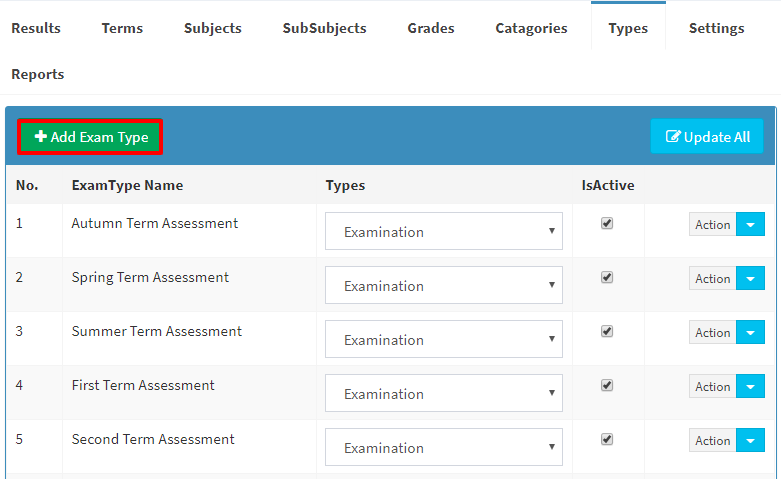Open Types dropdown for Spring Term Assessment
This screenshot has width=781, height=479.
(x=444, y=285)
